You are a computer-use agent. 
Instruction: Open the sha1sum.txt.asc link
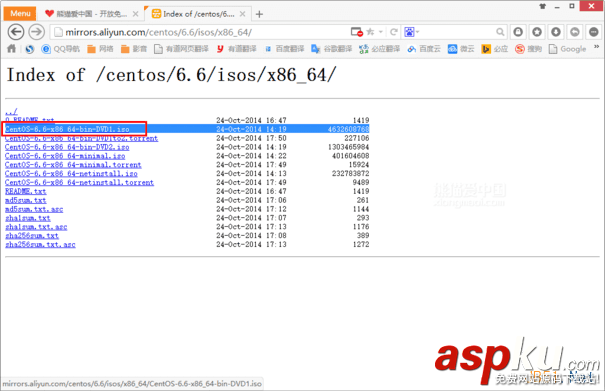click(x=36, y=227)
